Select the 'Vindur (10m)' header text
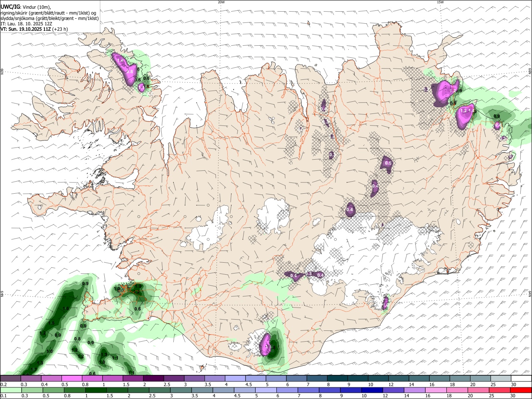Screen dimensions: 532x399 (x=37, y=7)
